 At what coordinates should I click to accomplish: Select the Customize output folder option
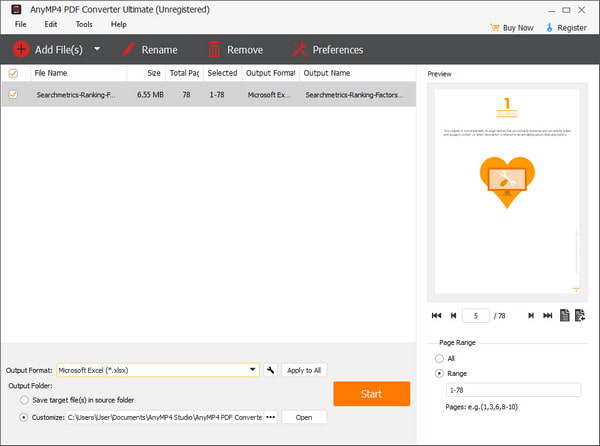tap(24, 417)
